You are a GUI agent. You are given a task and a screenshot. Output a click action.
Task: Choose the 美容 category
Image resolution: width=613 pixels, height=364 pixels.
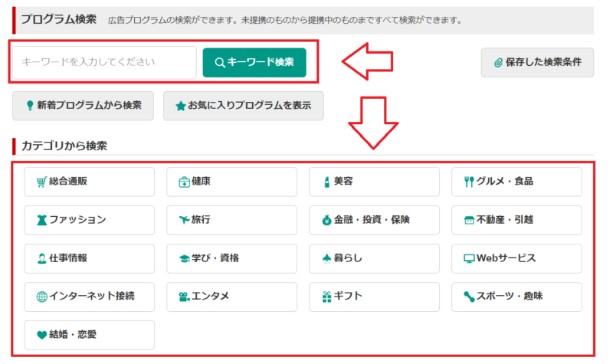pyautogui.click(x=374, y=182)
